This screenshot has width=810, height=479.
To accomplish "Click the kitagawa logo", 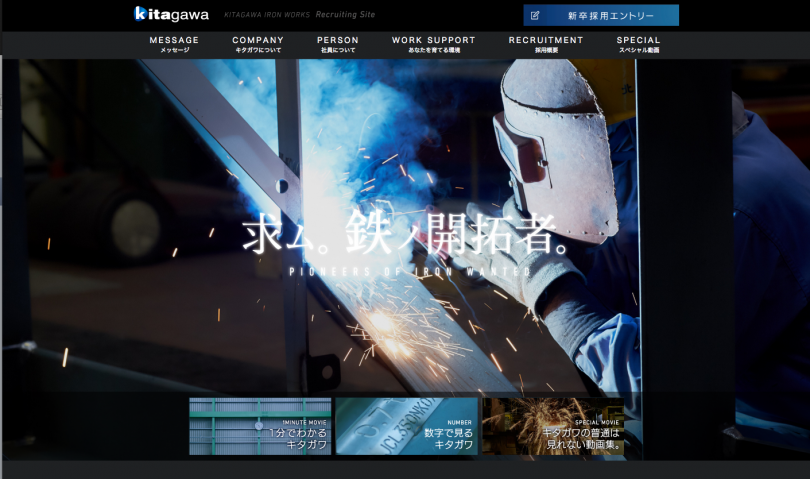I will [x=172, y=14].
